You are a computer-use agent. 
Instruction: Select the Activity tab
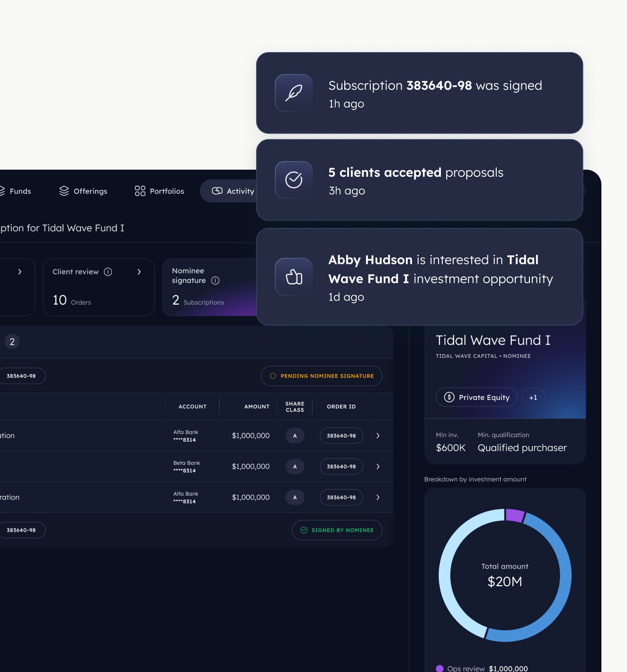pos(228,191)
